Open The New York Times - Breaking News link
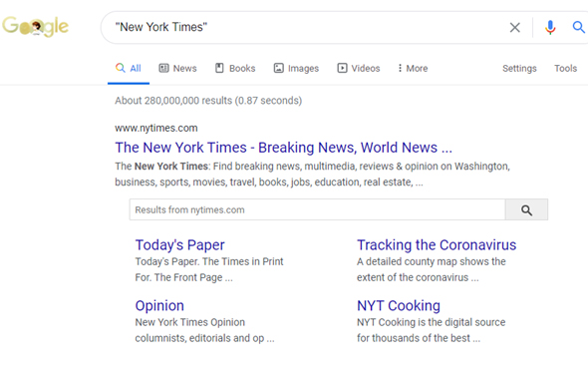This screenshot has height=372, width=588. coord(283,148)
